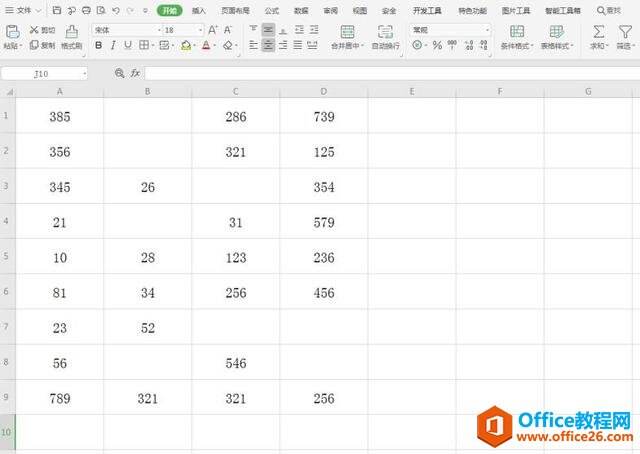This screenshot has height=454, width=640.
Task: Apply thousands separator style
Action: [452, 45]
